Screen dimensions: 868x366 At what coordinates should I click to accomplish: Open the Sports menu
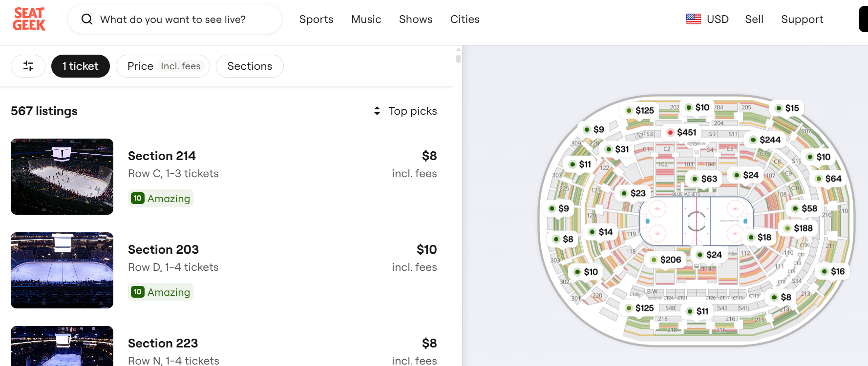pos(316,20)
